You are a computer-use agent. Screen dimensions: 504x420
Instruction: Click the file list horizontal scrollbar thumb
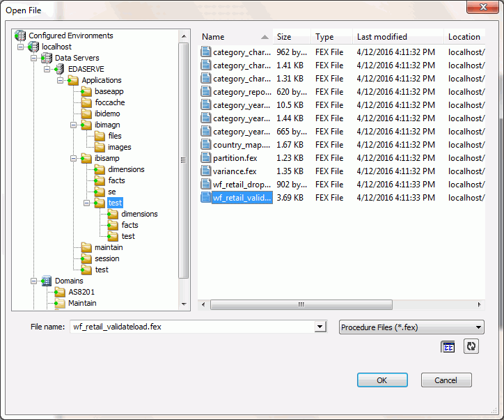click(x=301, y=304)
